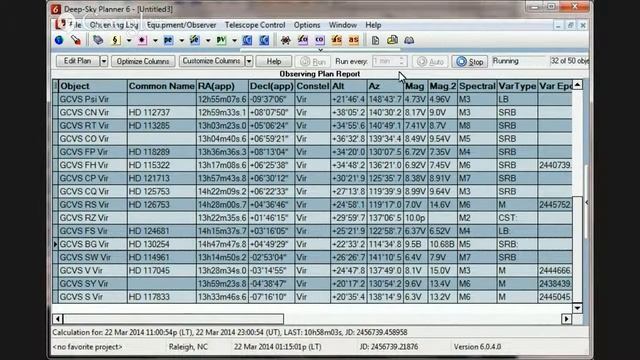The width and height of the screenshot is (640, 360).
Task: Click the blue 'pe' toolbar icon
Action: 168,40
